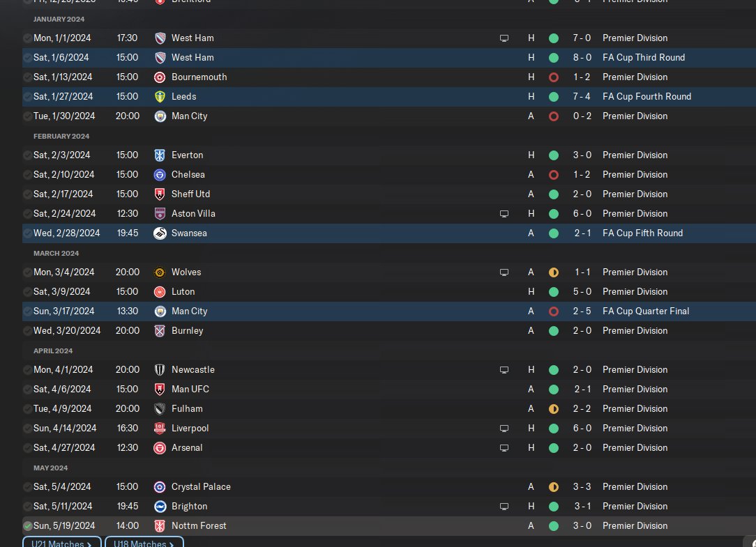Click the 7 - 4 score against Leeds
The width and height of the screenshot is (756, 547).
582,97
